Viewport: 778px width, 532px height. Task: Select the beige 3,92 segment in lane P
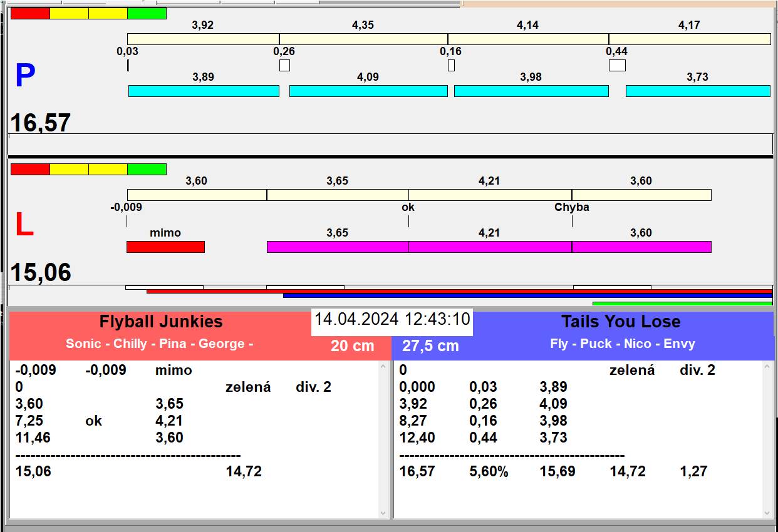[x=203, y=39]
